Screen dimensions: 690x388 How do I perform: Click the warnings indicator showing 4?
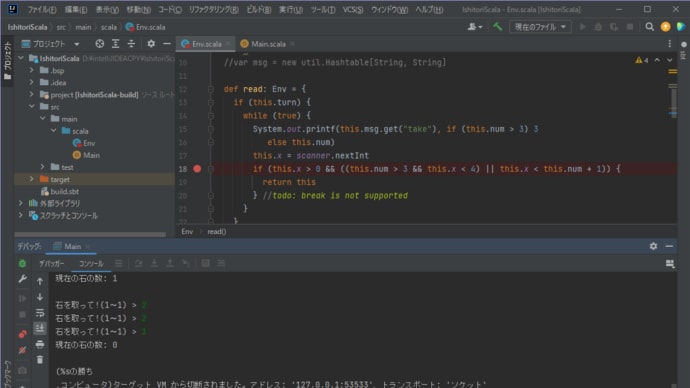pos(642,60)
